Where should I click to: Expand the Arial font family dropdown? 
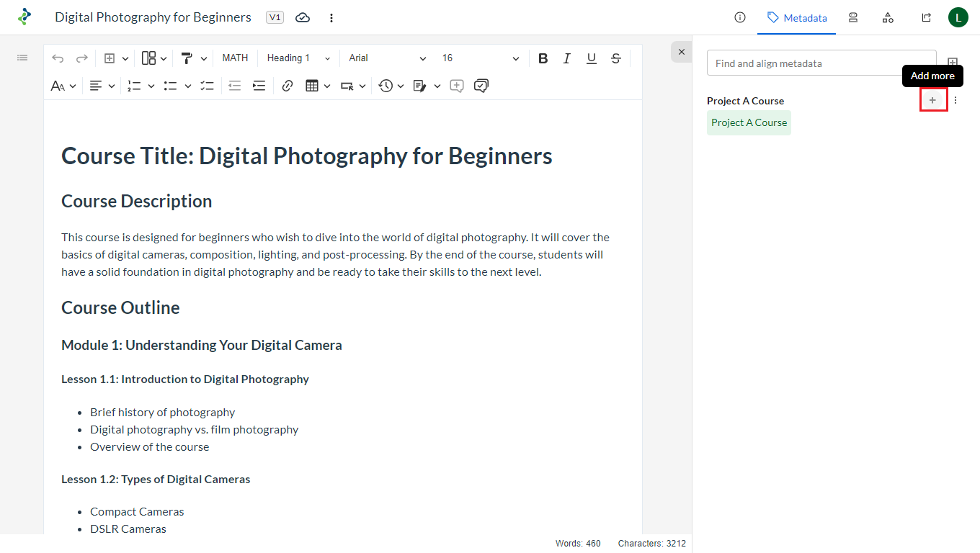pyautogui.click(x=387, y=58)
